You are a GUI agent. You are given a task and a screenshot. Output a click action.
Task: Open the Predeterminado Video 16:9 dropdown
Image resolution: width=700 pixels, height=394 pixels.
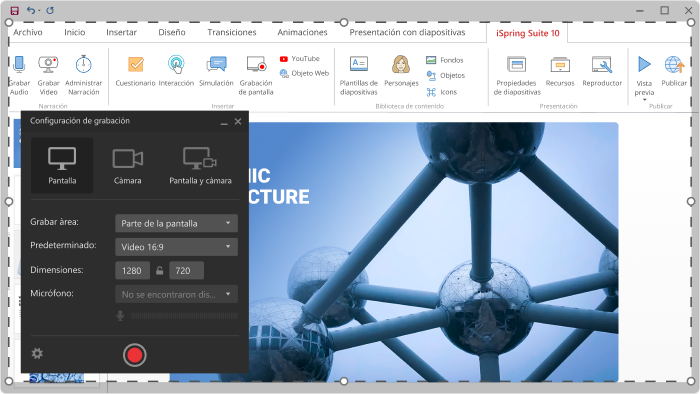point(176,247)
